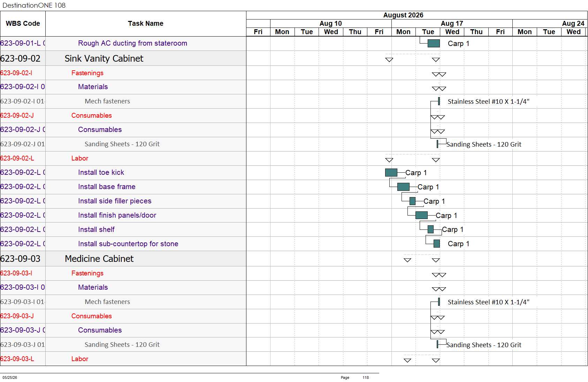Click the Install toe kick Gantt bar

pos(391,172)
